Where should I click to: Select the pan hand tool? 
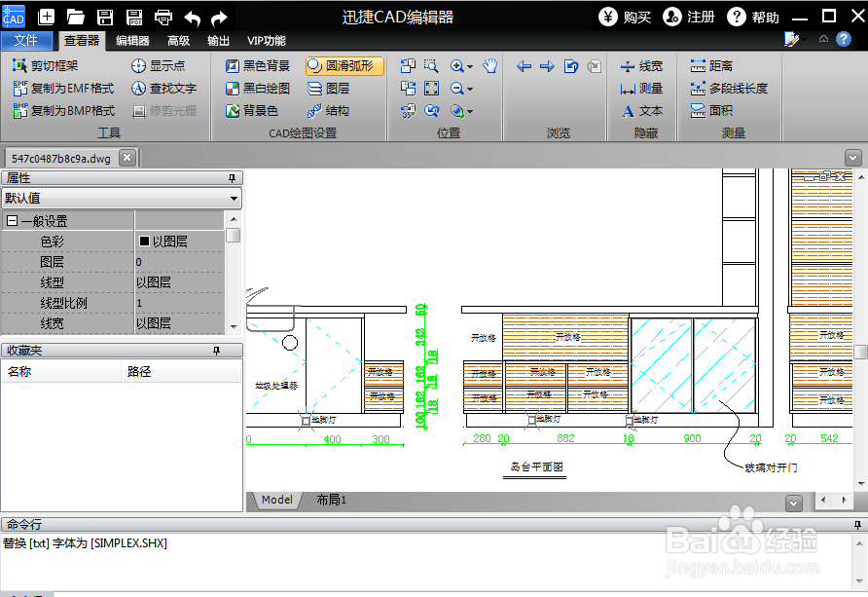click(489, 66)
